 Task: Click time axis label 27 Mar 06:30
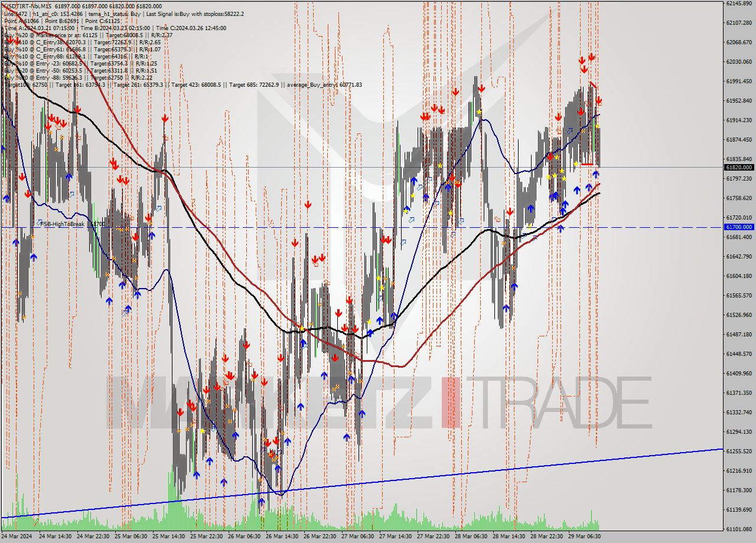point(358,537)
